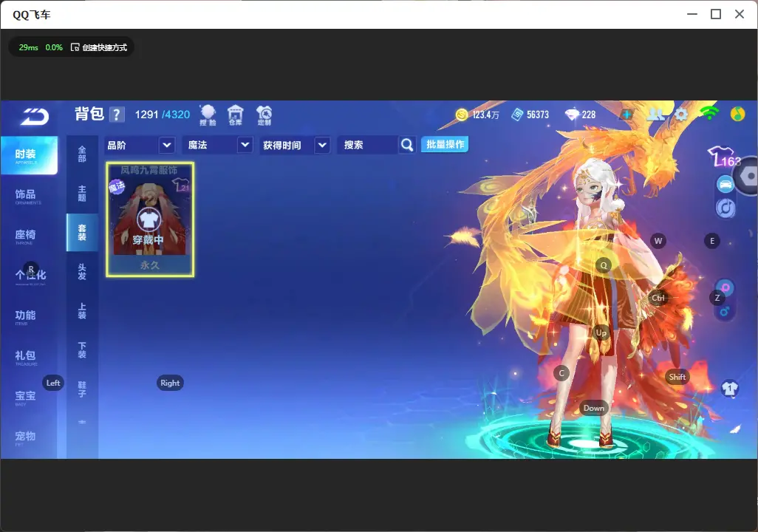Select the 鞋子 shoes sub-tab

pyautogui.click(x=82, y=389)
